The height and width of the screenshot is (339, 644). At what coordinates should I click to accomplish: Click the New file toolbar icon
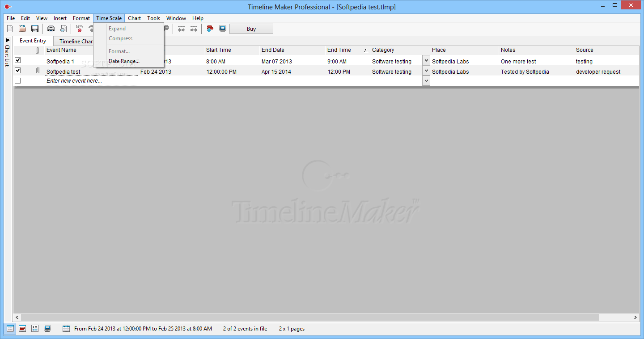[10, 29]
